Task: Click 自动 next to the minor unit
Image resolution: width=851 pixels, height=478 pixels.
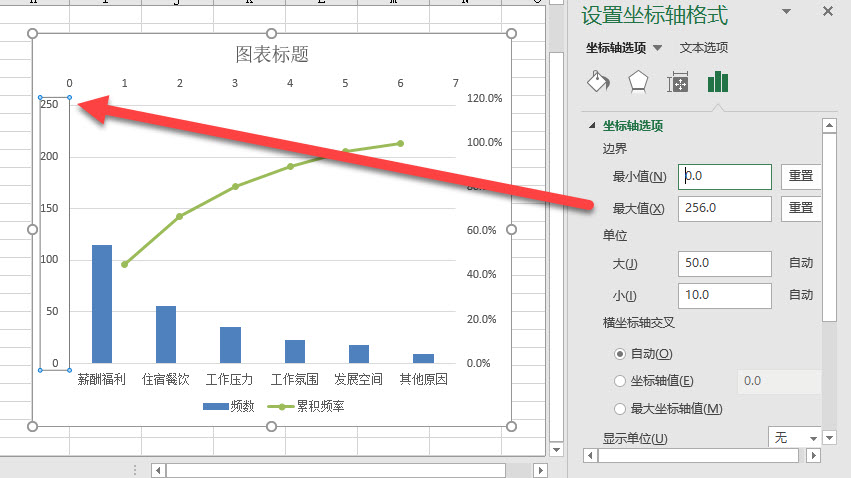Action: pos(801,295)
